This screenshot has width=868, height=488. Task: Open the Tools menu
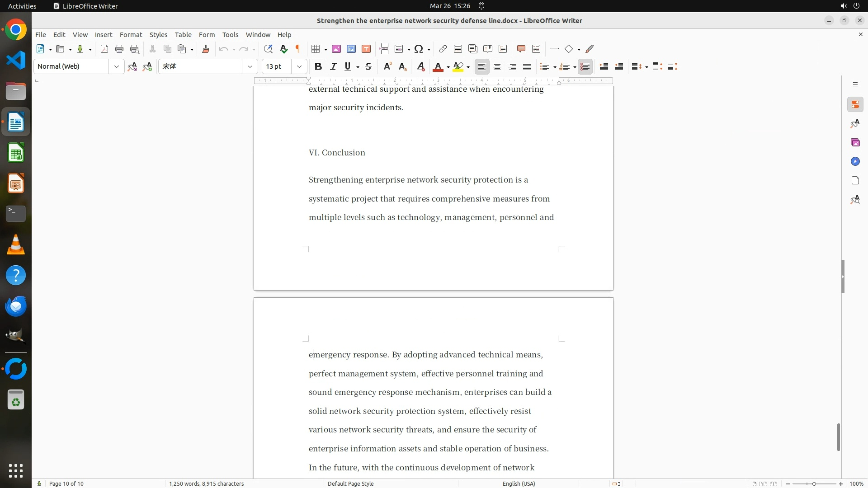pos(230,35)
